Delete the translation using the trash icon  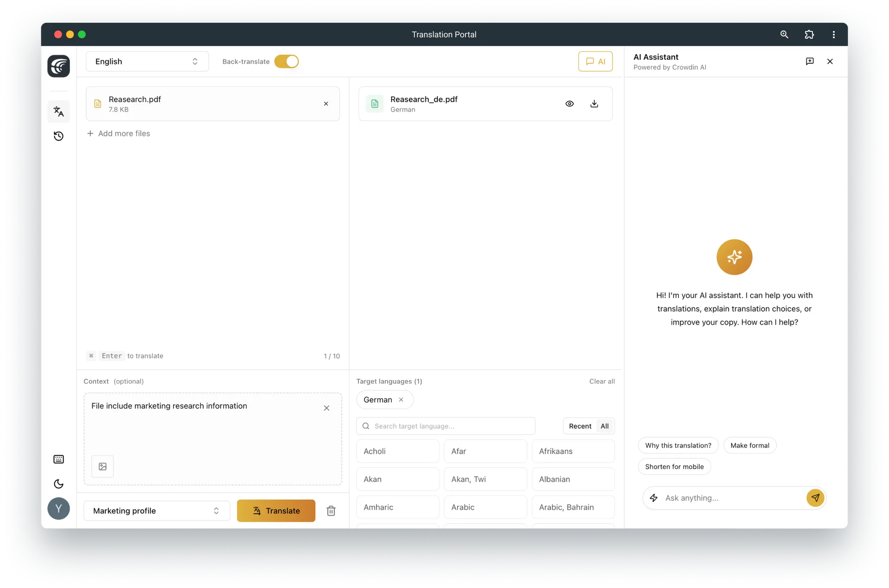point(331,511)
